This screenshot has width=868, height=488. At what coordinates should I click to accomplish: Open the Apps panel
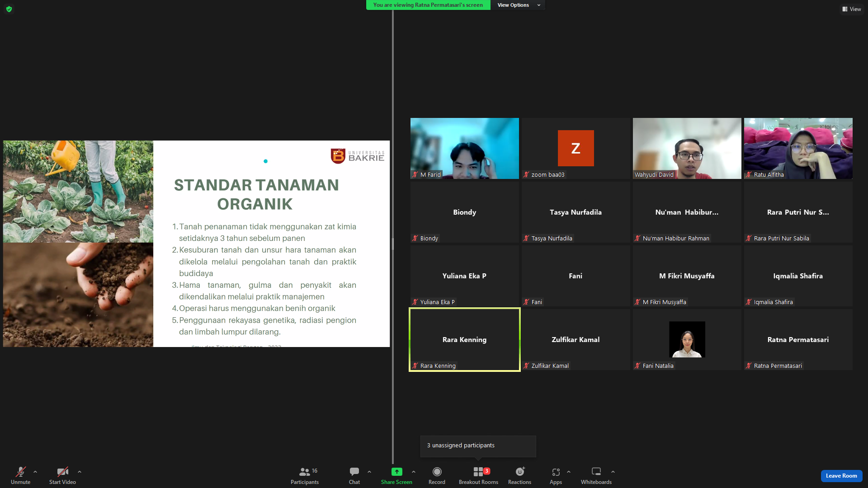[556, 475]
